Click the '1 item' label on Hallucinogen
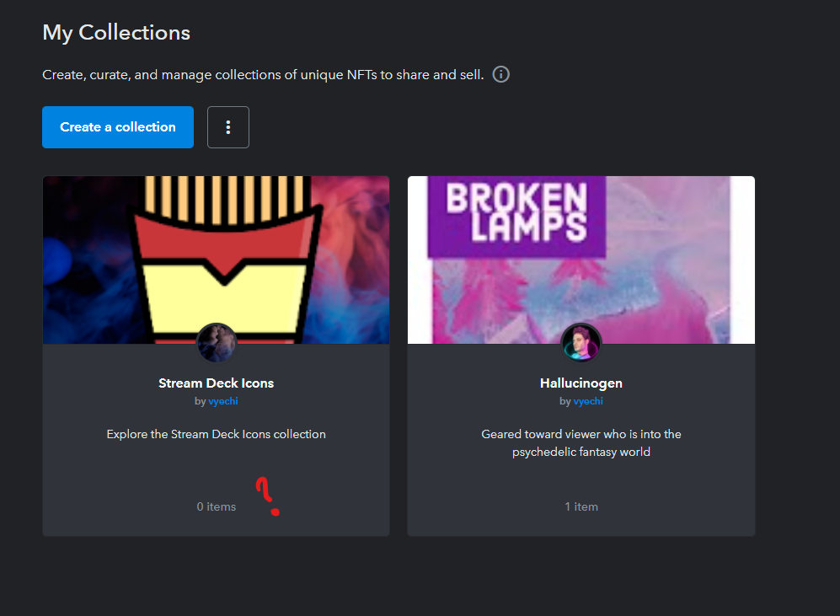This screenshot has width=840, height=616. click(x=581, y=506)
